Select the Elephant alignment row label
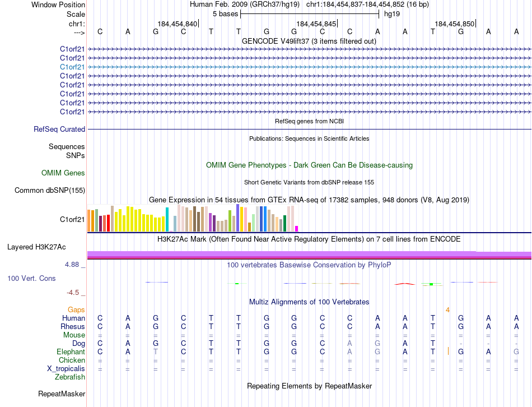 tap(71, 351)
